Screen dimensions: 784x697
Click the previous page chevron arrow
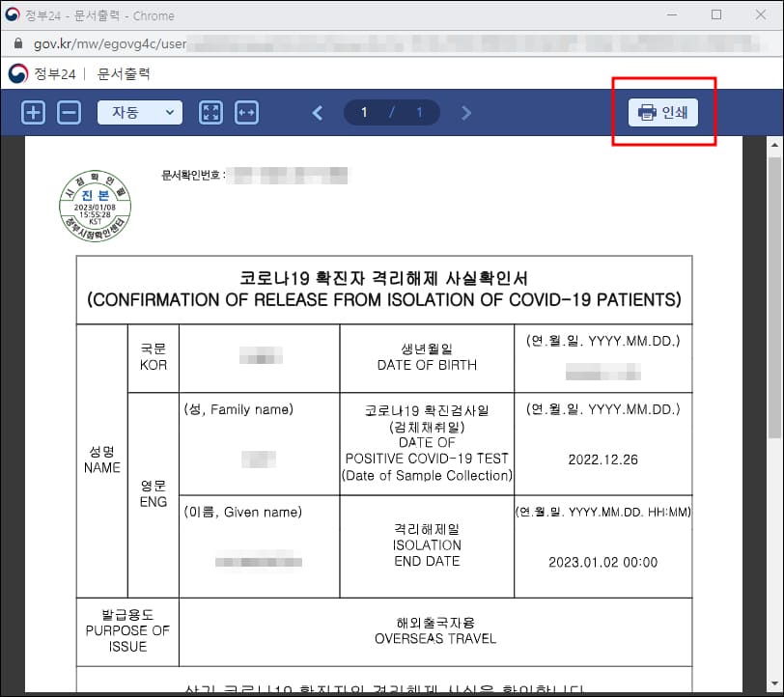317,112
